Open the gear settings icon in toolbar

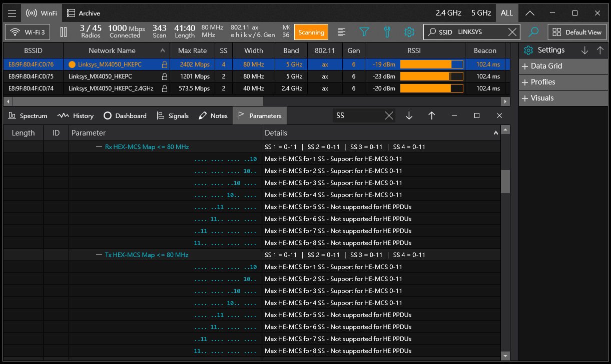409,32
